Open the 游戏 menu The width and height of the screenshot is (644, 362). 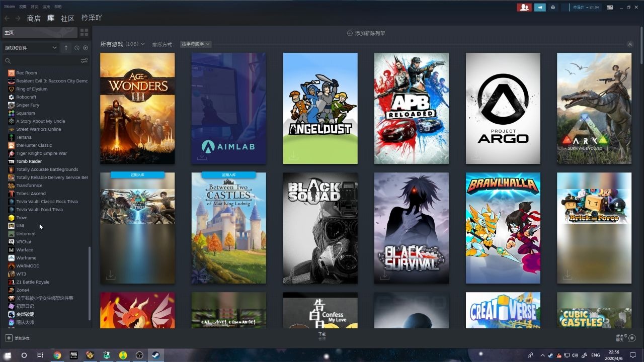click(x=46, y=7)
